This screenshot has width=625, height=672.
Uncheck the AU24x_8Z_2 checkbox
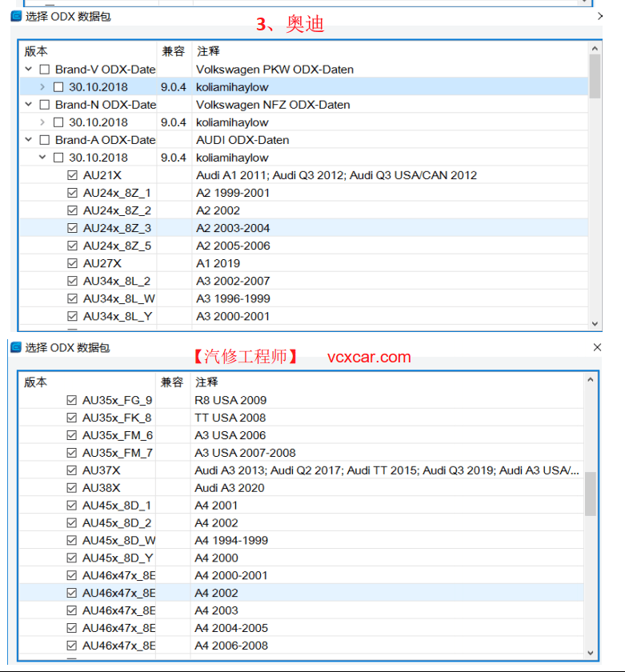73,210
